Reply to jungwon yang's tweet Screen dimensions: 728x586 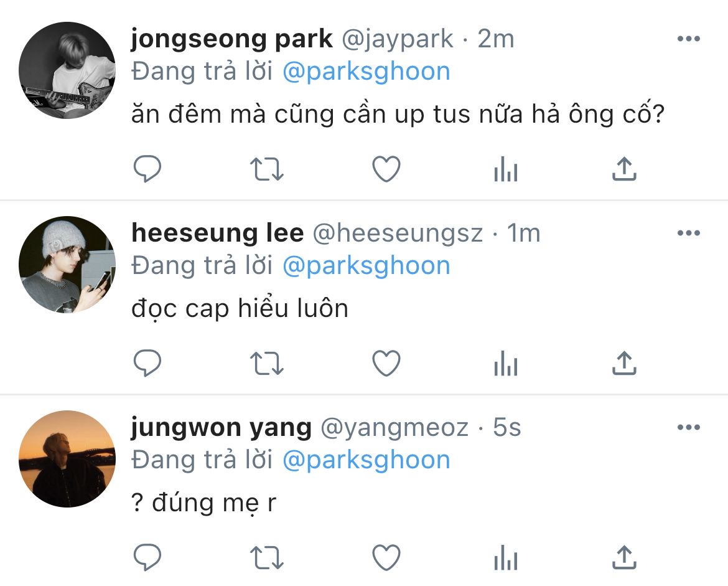click(x=147, y=557)
